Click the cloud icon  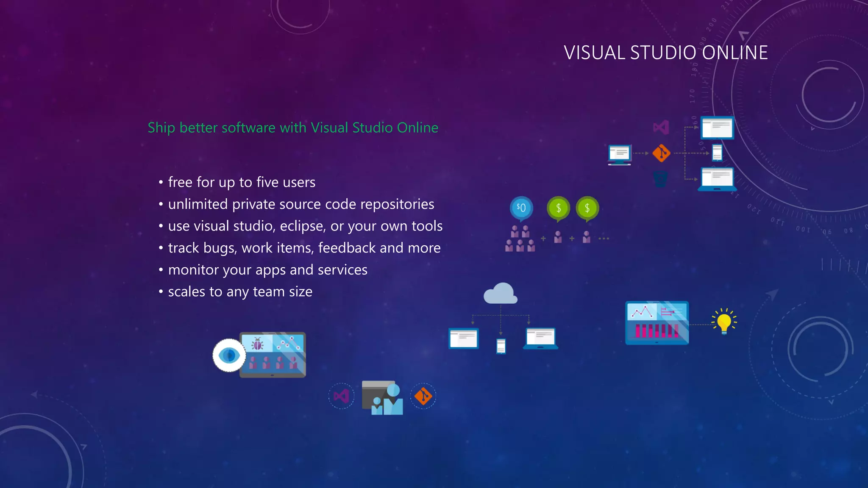click(501, 293)
